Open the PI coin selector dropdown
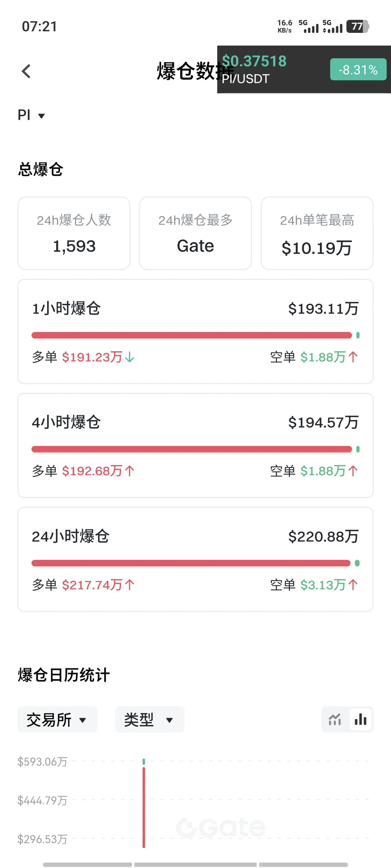Image resolution: width=391 pixels, height=868 pixels. 31,115
